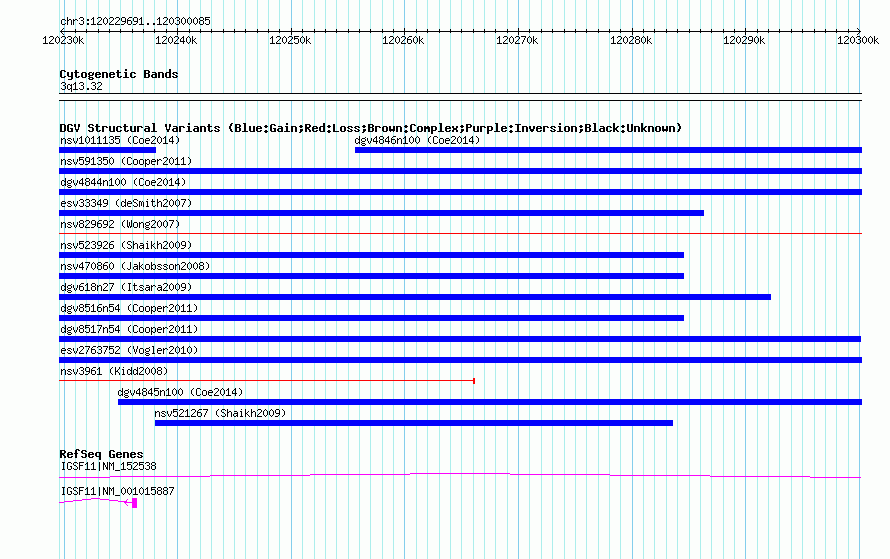890x559 pixels.
Task: Select the bar under esv2763752
Action: pyautogui.click(x=460, y=360)
